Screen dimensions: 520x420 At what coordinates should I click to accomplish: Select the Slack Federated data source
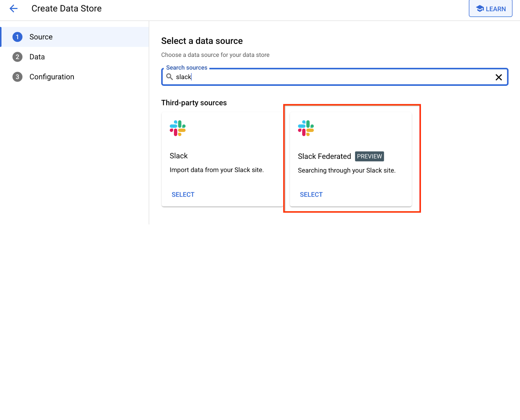click(311, 195)
